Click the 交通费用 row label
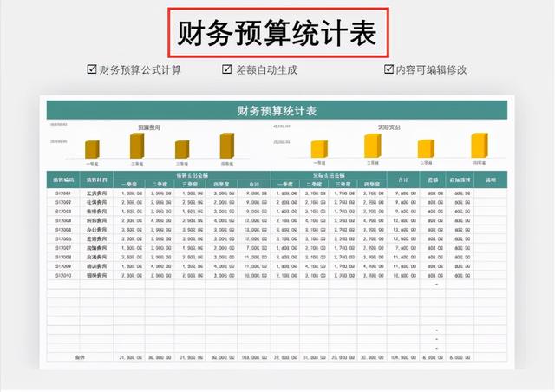555x392 pixels. 96,257
